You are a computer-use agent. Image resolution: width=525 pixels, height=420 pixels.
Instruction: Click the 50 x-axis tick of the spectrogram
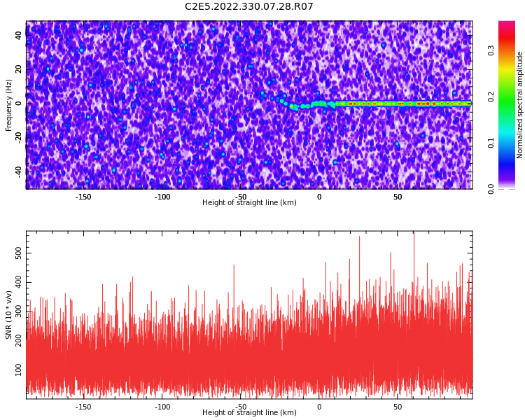[398, 197]
